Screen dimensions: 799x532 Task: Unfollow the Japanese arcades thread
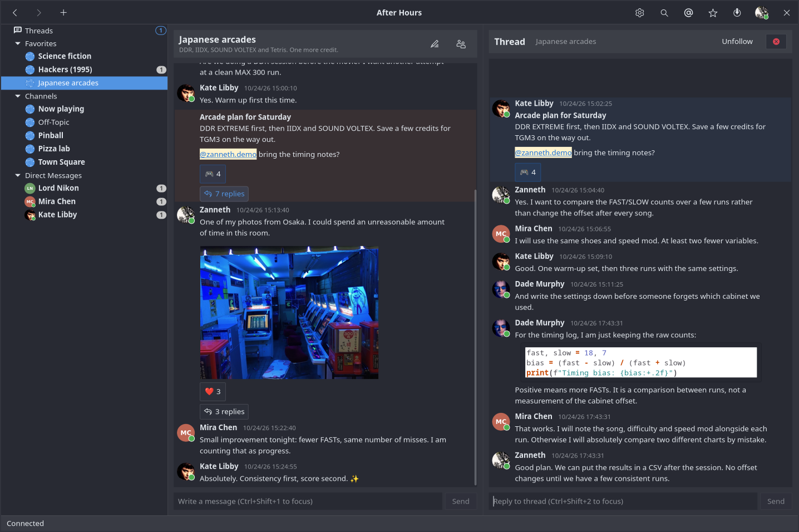point(737,42)
